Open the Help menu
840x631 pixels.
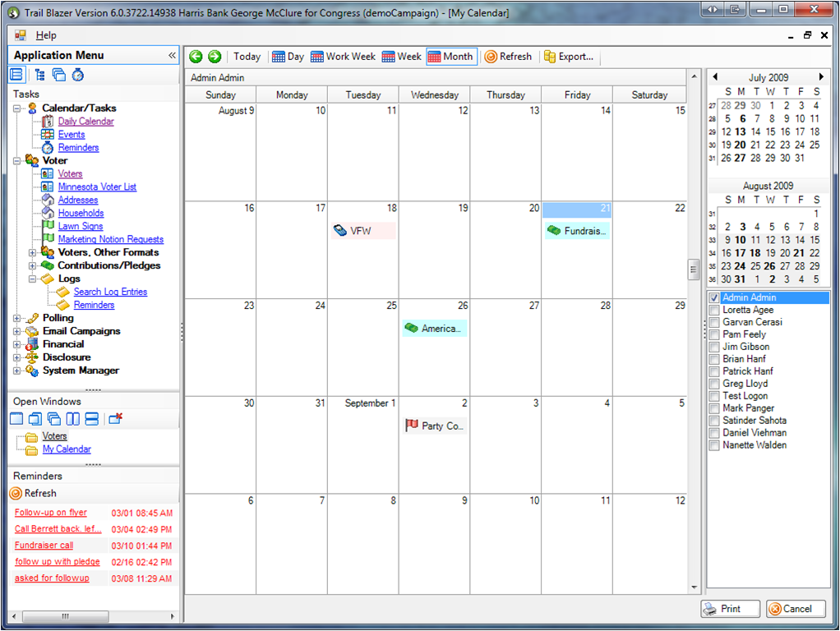(x=46, y=35)
